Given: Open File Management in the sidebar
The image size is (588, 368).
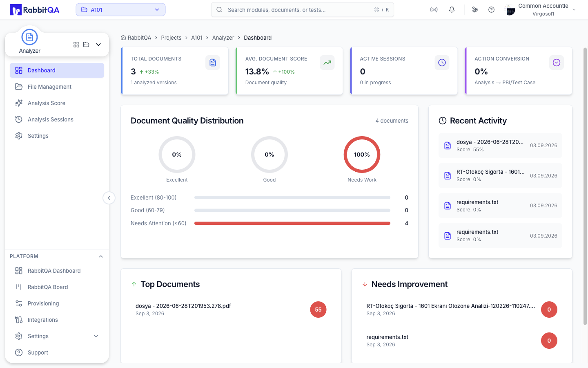Looking at the screenshot, I should (57, 87).
